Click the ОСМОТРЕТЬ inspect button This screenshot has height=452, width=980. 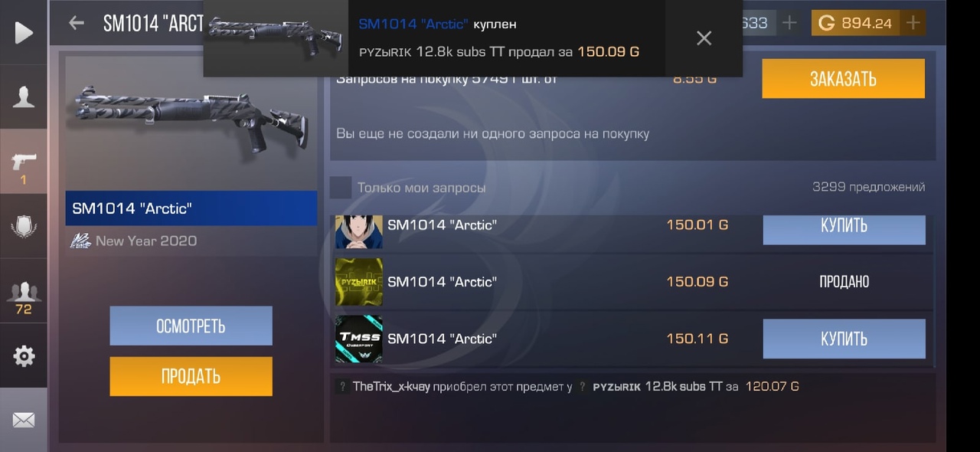tap(191, 326)
